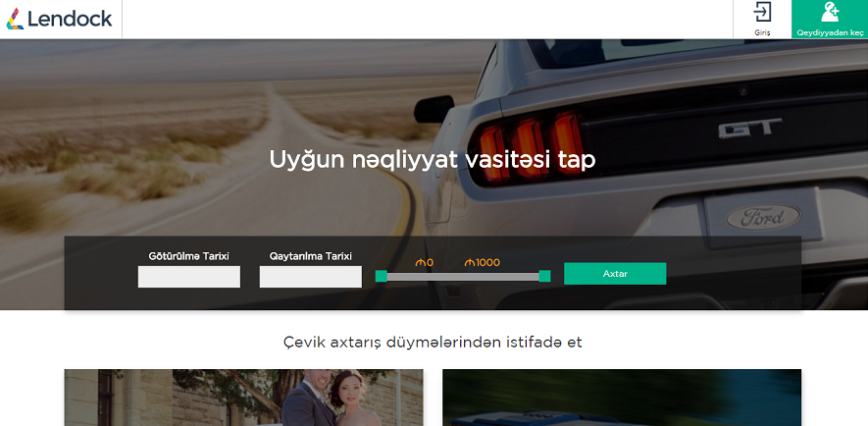Open the wedding couple quick search card

(x=243, y=398)
